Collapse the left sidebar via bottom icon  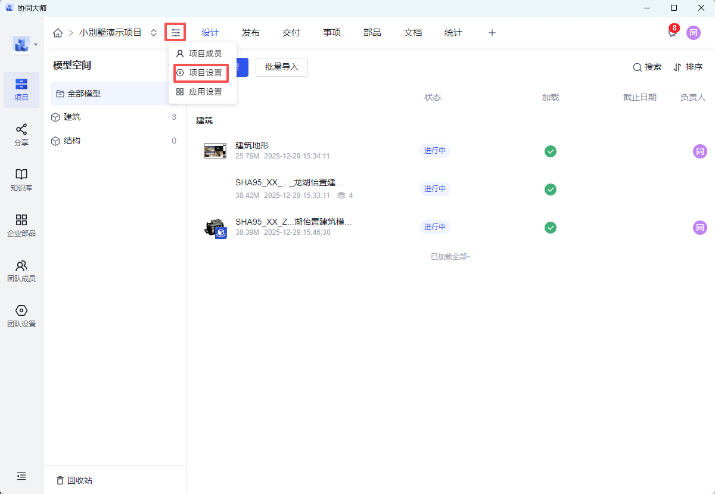pos(21,476)
